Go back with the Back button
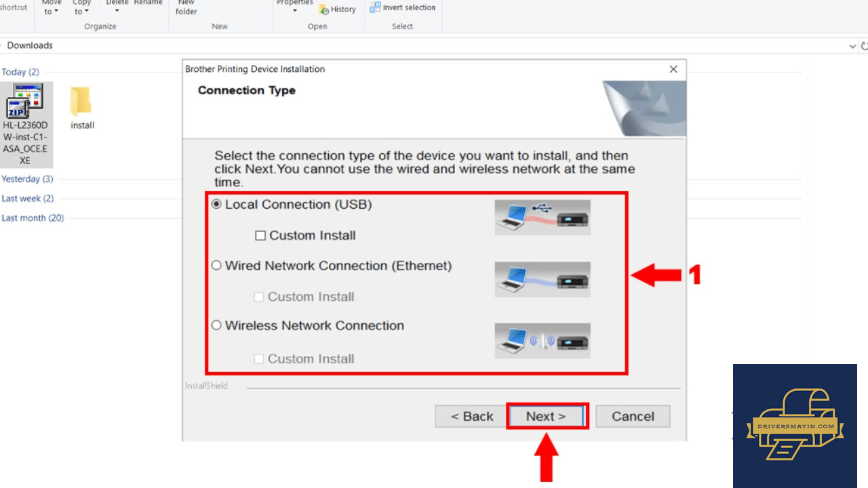This screenshot has height=488, width=868. 472,416
